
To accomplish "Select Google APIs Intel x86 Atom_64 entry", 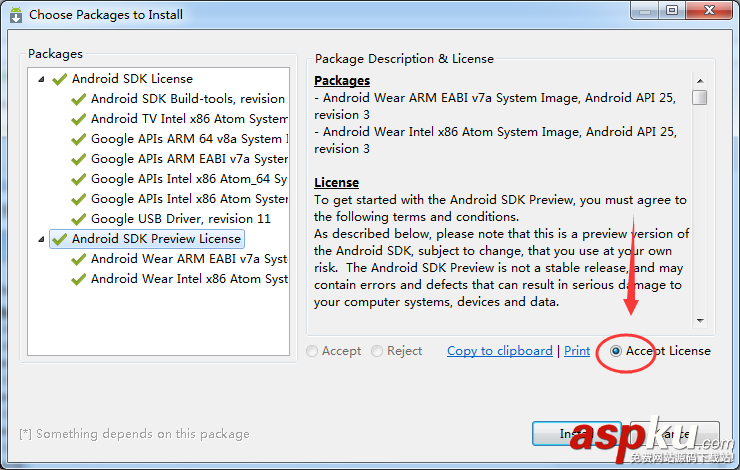I will click(x=189, y=179).
